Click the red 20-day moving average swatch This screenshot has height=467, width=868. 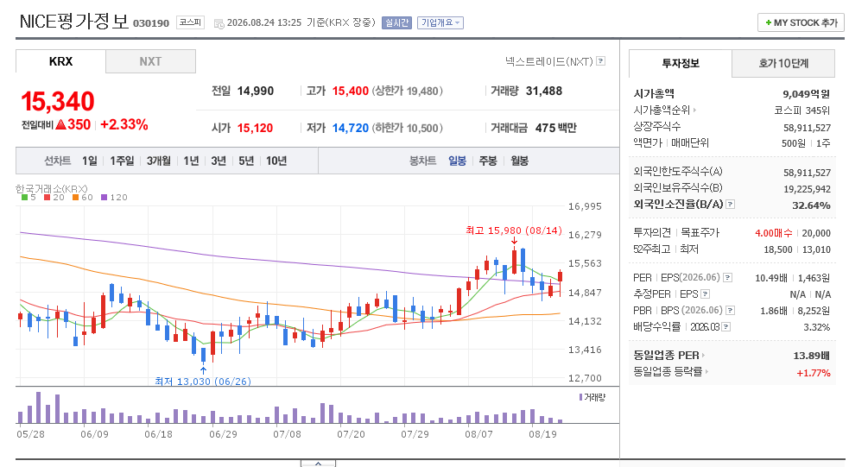[48, 198]
